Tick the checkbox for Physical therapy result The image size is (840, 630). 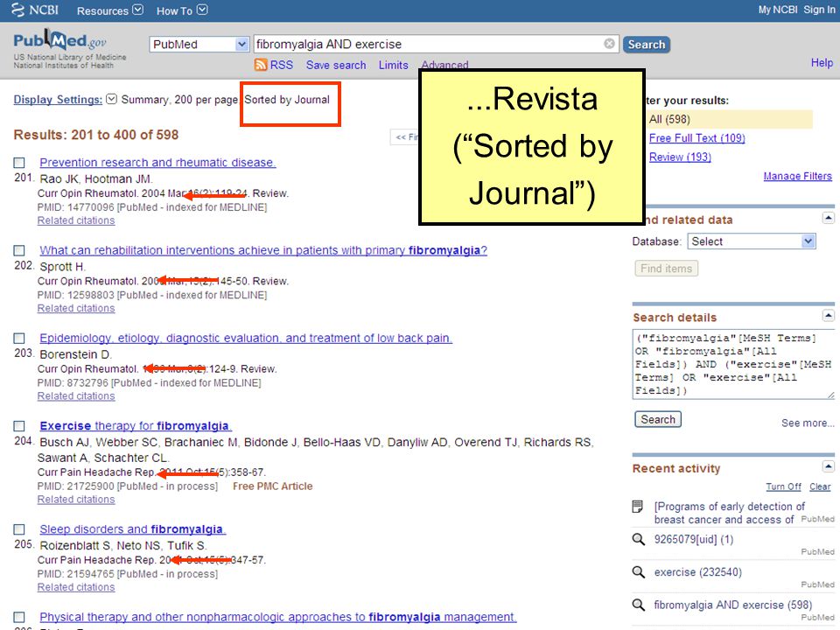point(19,617)
